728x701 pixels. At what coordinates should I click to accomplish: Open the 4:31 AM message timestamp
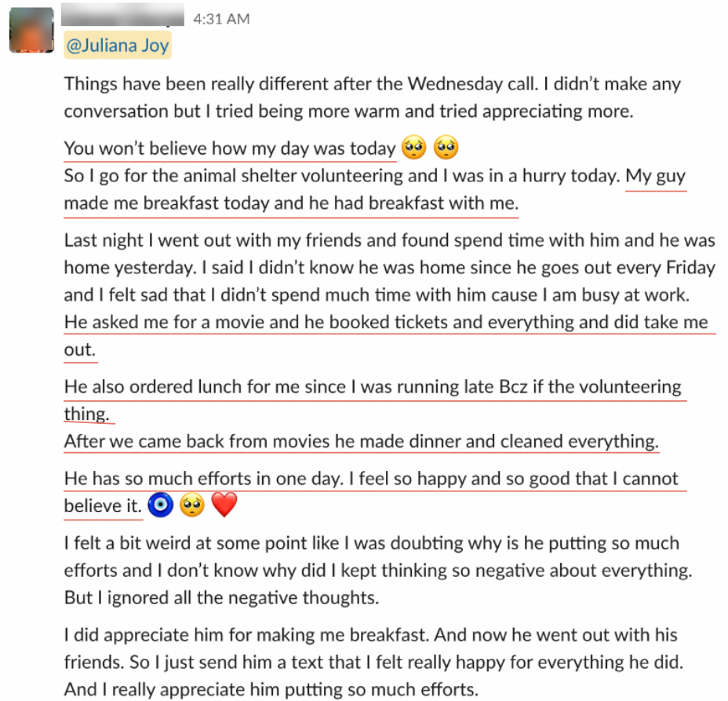click(221, 18)
